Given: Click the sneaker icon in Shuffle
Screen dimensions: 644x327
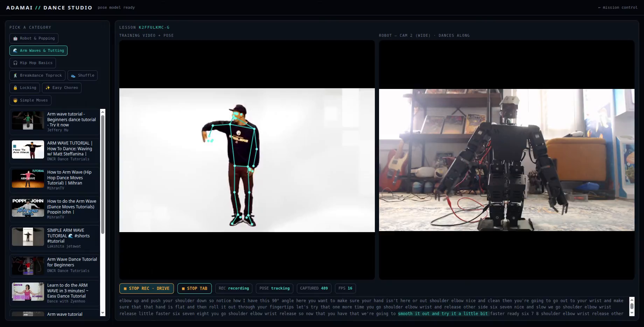Looking at the screenshot, I should tap(73, 76).
